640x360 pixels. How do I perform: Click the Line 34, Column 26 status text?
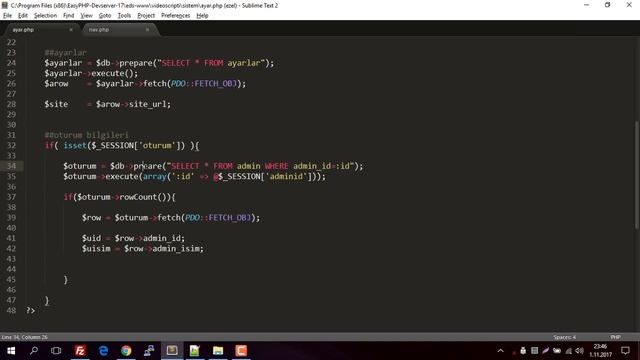[24, 337]
